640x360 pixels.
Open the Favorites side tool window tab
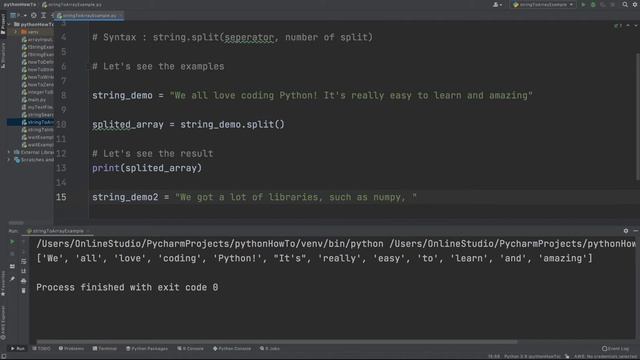(3, 283)
